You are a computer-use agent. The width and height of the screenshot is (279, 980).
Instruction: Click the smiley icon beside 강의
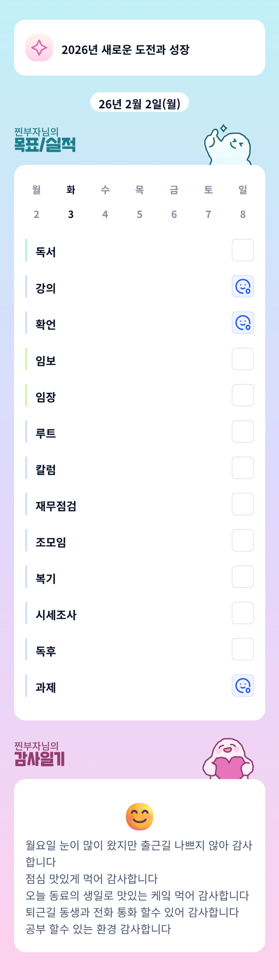[243, 287]
